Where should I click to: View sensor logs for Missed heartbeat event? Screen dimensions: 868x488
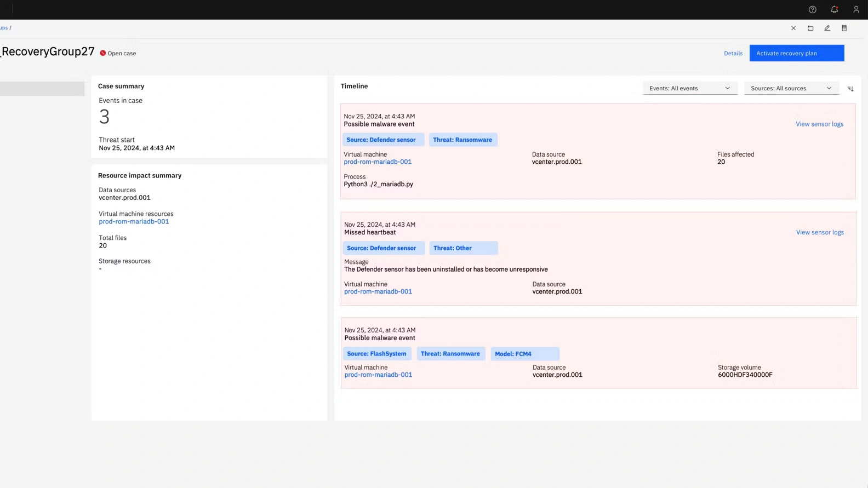point(819,232)
